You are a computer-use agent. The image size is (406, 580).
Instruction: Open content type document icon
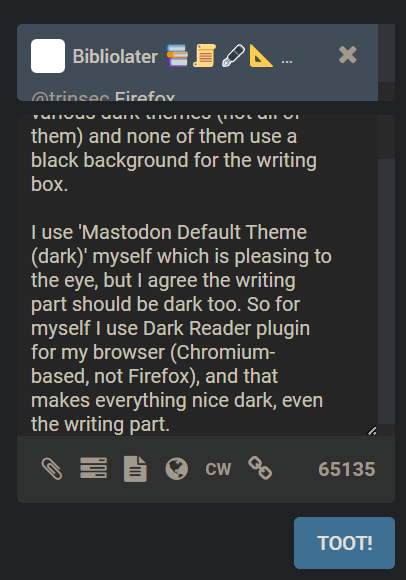click(135, 469)
